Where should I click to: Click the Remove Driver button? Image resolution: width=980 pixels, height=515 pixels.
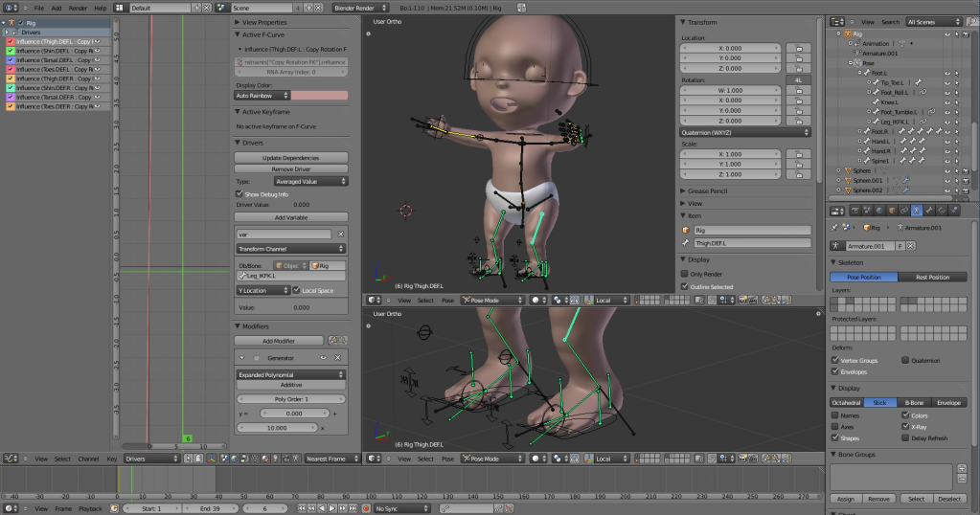tap(291, 168)
